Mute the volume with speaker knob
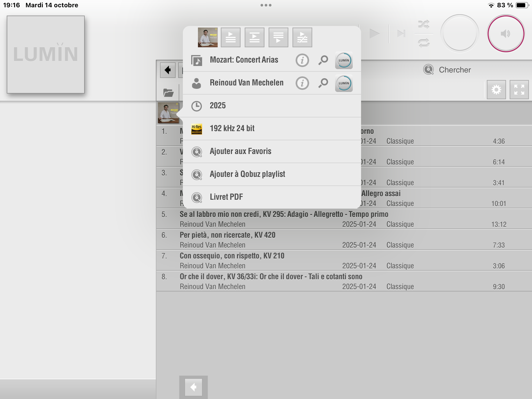 pyautogui.click(x=506, y=34)
